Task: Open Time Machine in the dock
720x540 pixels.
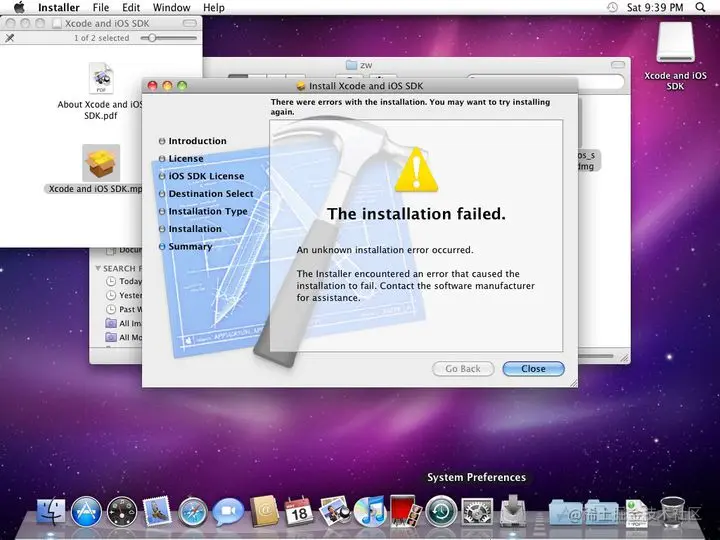Action: [441, 511]
